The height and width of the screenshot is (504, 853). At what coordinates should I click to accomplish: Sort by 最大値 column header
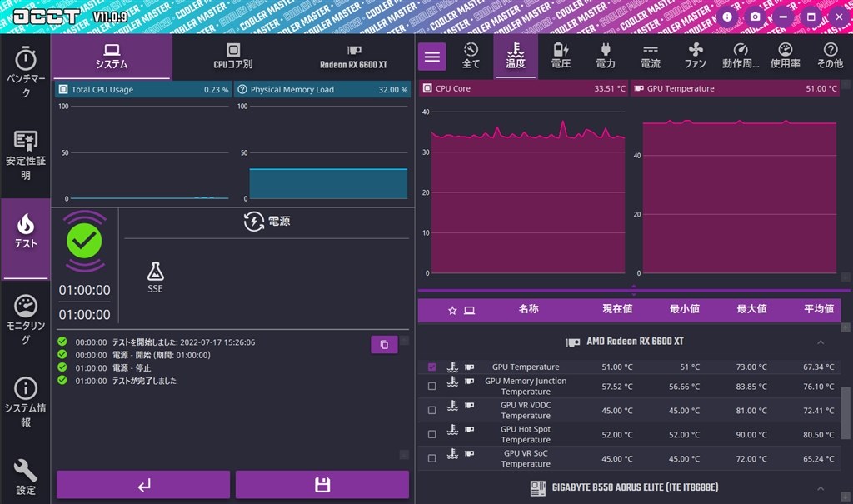point(752,309)
